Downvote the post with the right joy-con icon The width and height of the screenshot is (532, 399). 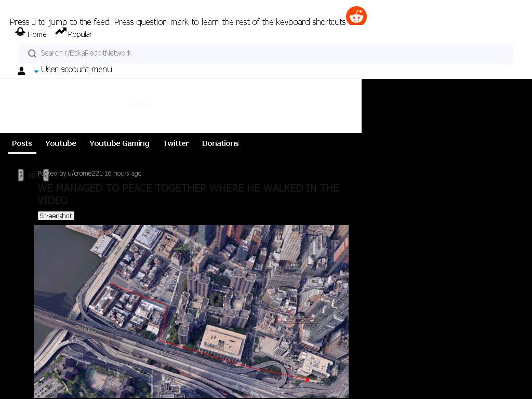coord(46,175)
